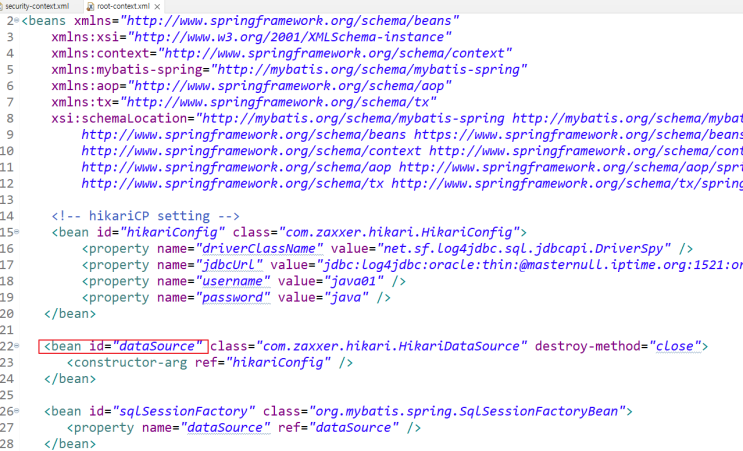Click the closing </bean> tag on line 20

point(70,314)
